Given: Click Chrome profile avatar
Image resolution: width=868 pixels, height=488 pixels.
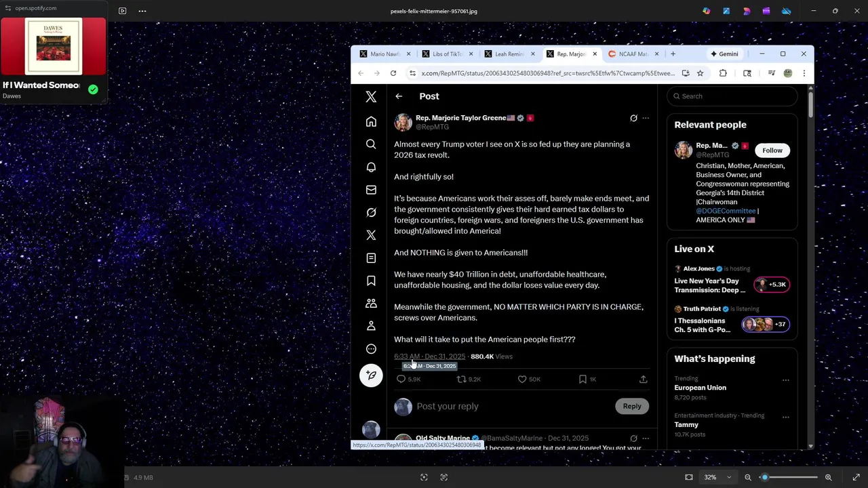Looking at the screenshot, I should pyautogui.click(x=787, y=73).
